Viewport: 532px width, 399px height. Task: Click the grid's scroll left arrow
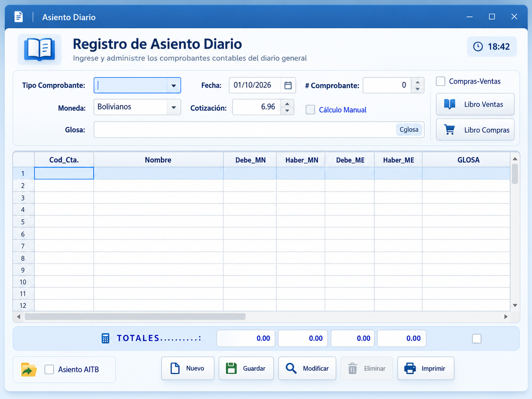pos(18,317)
